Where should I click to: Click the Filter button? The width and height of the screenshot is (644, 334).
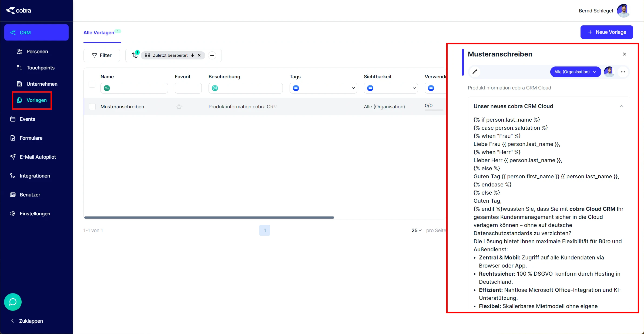(x=102, y=55)
